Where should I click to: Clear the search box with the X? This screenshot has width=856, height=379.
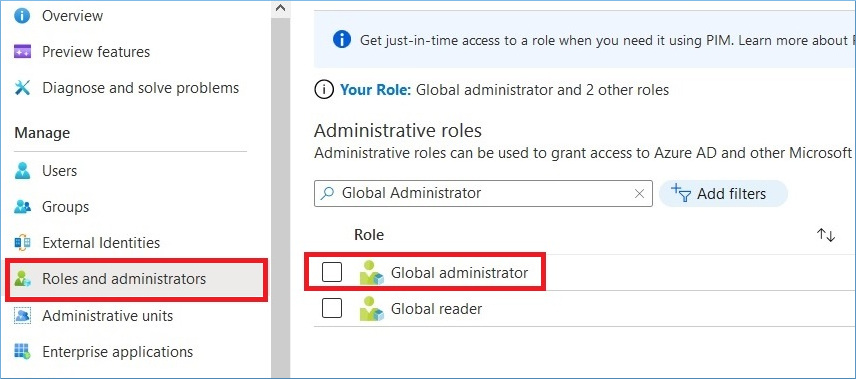(x=639, y=194)
